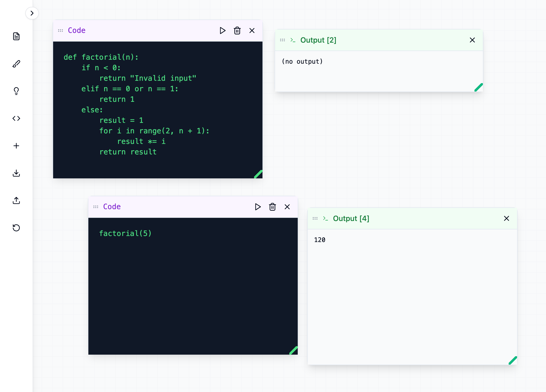
Task: Click the plus icon in the sidebar
Action: pyautogui.click(x=16, y=146)
